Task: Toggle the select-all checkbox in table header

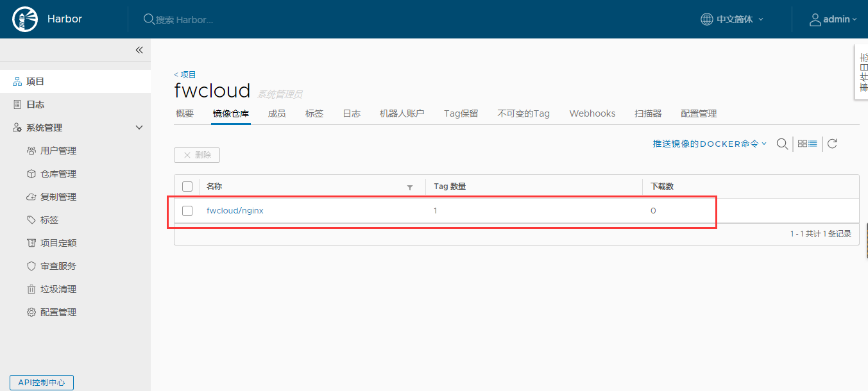Action: [x=187, y=187]
